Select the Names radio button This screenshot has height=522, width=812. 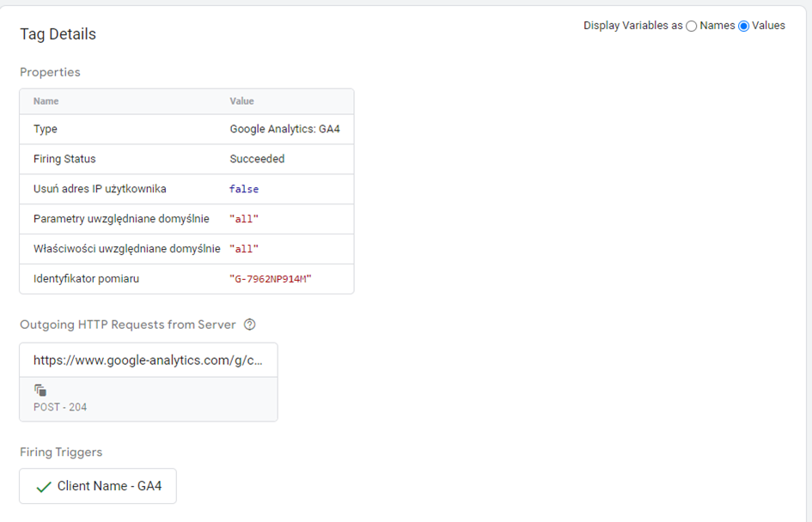(x=692, y=26)
